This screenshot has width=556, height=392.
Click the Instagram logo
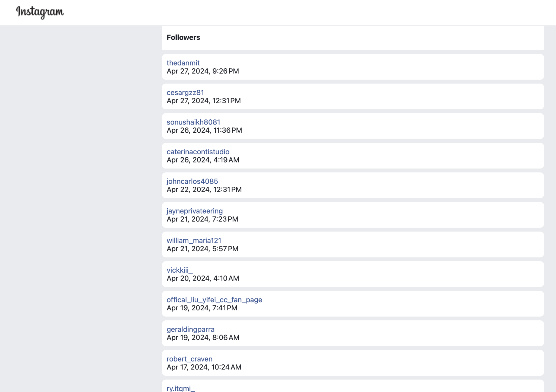tap(40, 12)
